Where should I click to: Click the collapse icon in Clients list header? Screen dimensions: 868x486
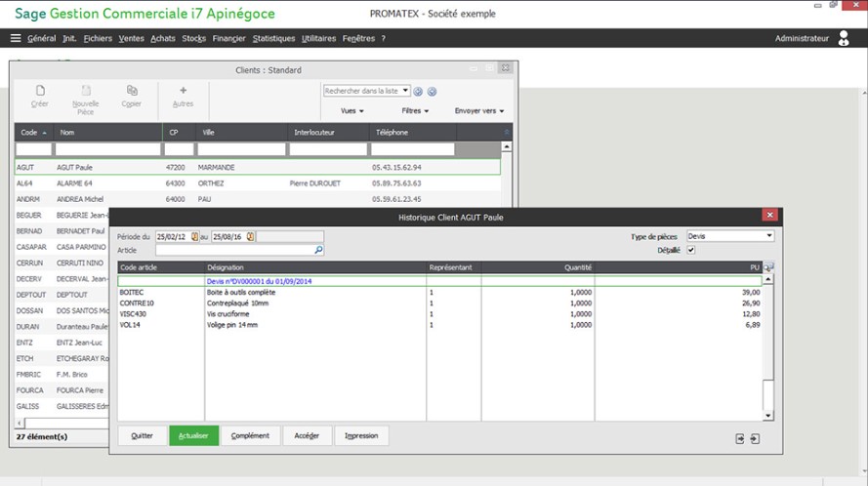[506, 133]
